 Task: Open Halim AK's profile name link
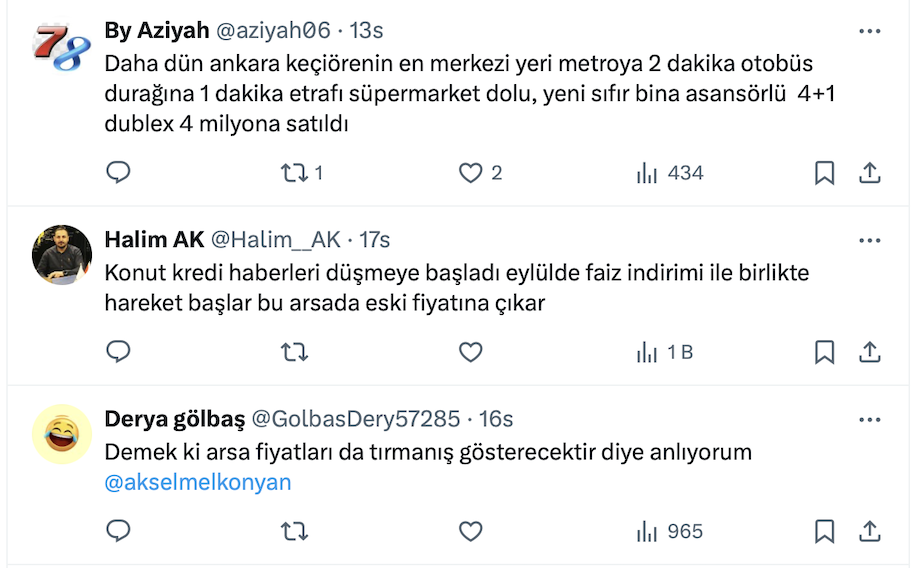[154, 240]
